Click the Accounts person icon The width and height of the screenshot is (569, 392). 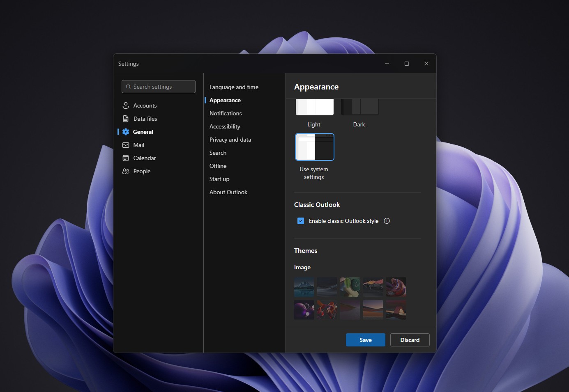coord(126,105)
